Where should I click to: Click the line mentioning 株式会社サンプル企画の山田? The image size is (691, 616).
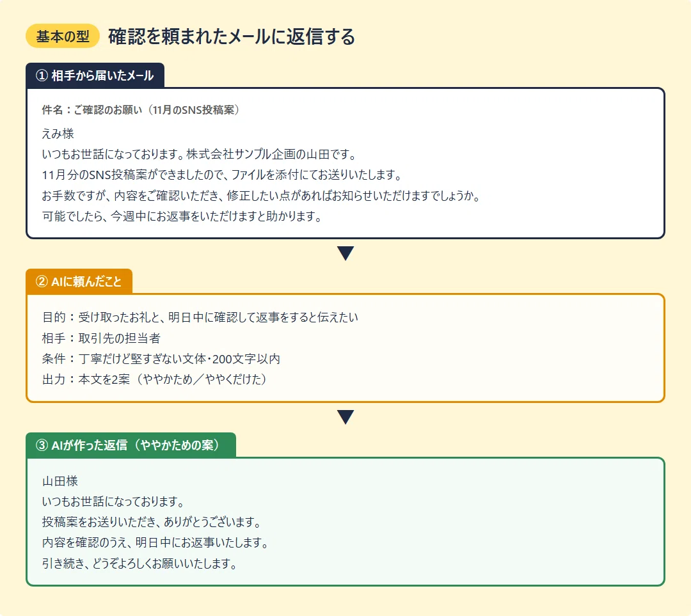[199, 154]
